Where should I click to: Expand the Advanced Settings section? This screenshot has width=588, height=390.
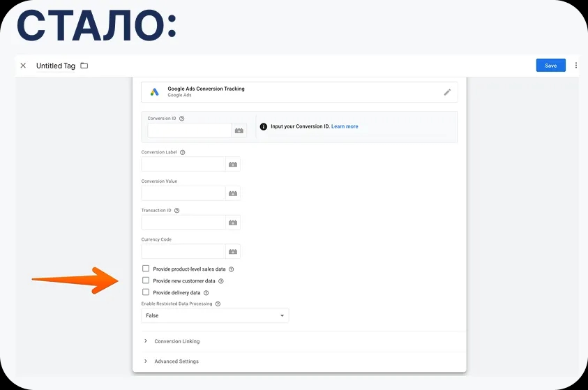[x=176, y=361]
